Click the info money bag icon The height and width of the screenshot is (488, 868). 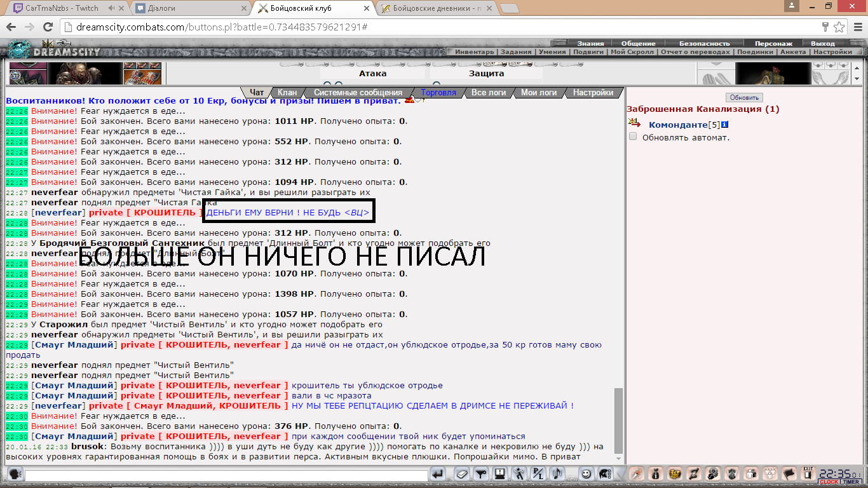pyautogui.click(x=656, y=473)
